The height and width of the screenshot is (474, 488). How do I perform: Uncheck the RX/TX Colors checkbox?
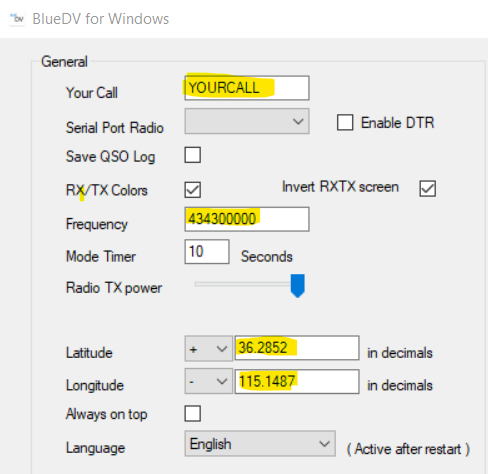193,190
